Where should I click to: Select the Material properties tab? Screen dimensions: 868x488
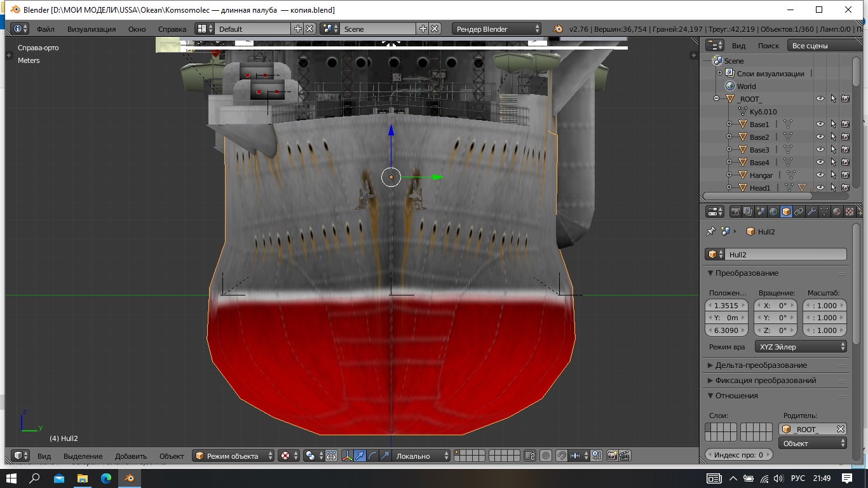point(837,212)
